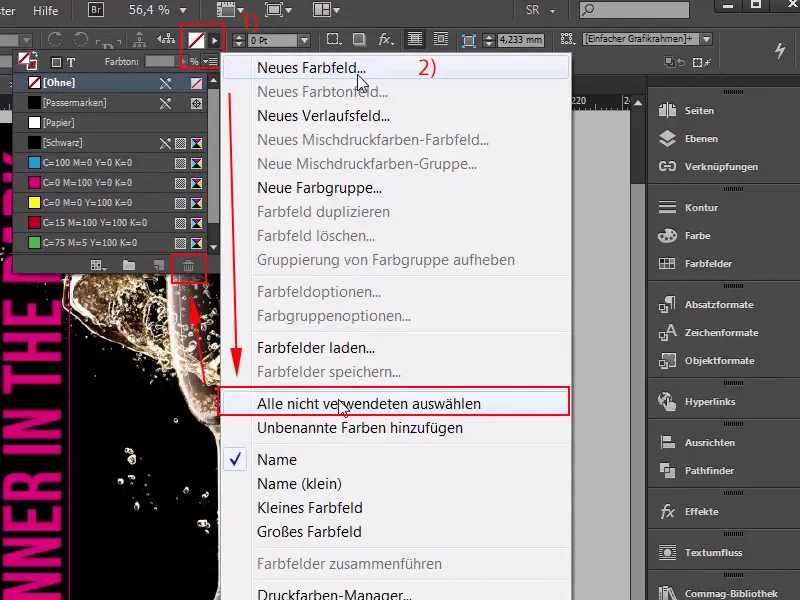The image size is (800, 600).
Task: Click the search field in the application bar
Action: pyautogui.click(x=635, y=10)
